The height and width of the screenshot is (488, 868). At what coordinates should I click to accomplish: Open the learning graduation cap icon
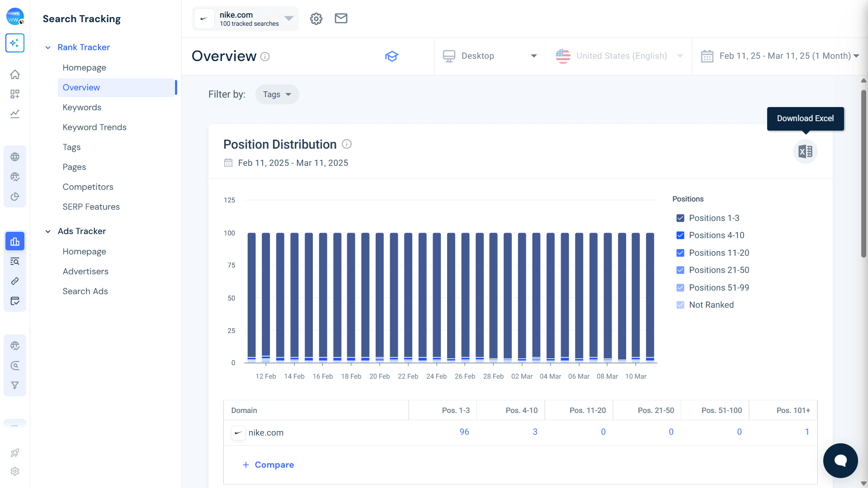pos(392,56)
